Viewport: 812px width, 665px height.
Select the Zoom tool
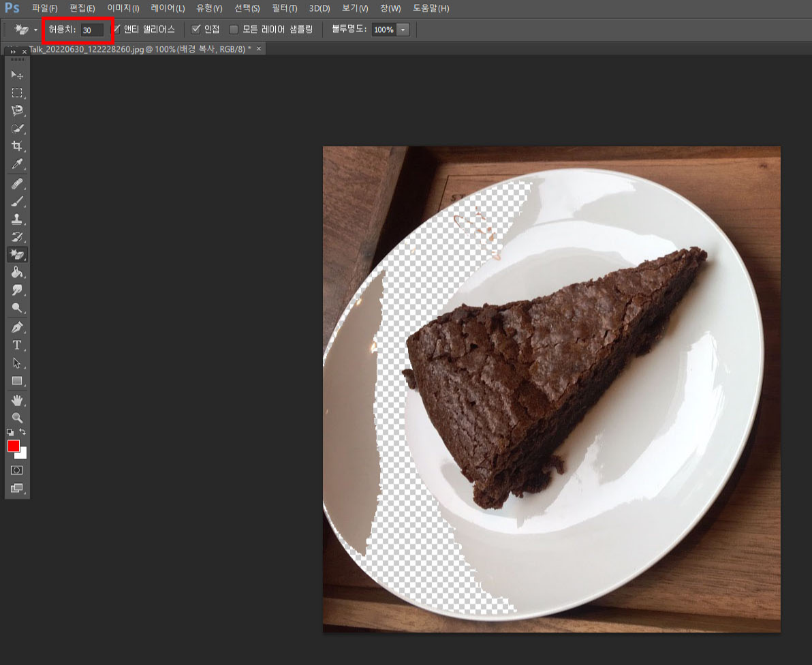17,418
